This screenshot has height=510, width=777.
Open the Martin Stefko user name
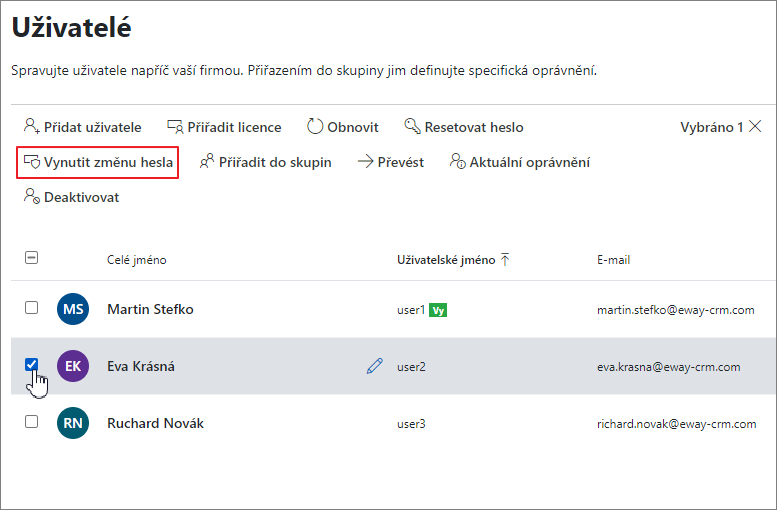pyautogui.click(x=150, y=309)
